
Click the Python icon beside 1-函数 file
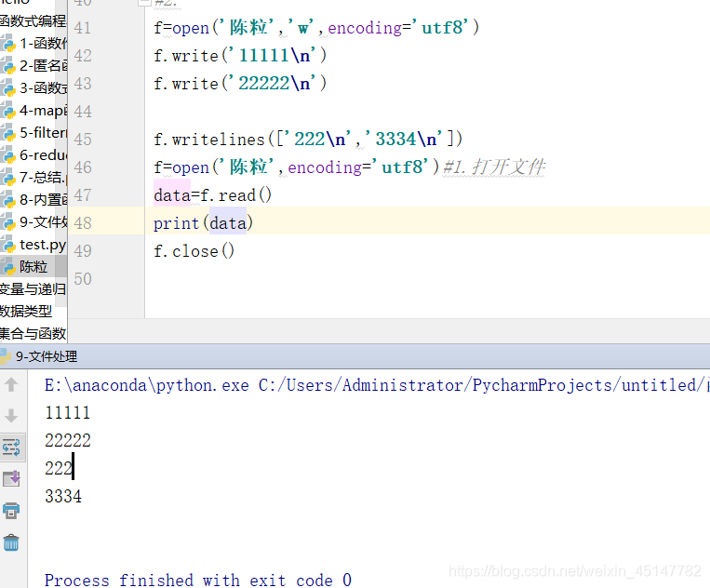tap(8, 44)
